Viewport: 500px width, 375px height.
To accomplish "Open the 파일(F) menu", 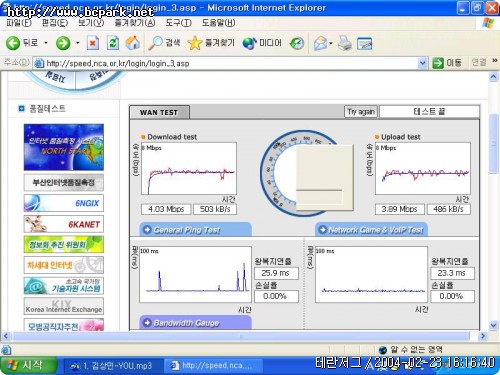I will pyautogui.click(x=19, y=23).
